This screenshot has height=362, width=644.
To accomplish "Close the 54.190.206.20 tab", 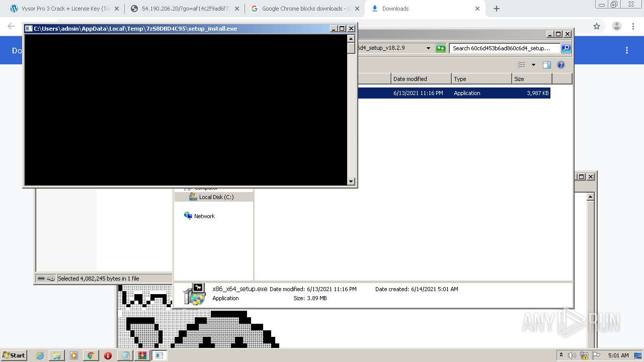I will pyautogui.click(x=237, y=9).
